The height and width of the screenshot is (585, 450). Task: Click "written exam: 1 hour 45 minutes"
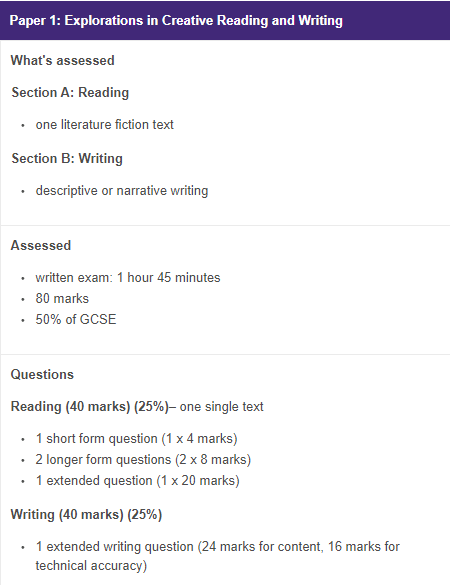tap(128, 278)
